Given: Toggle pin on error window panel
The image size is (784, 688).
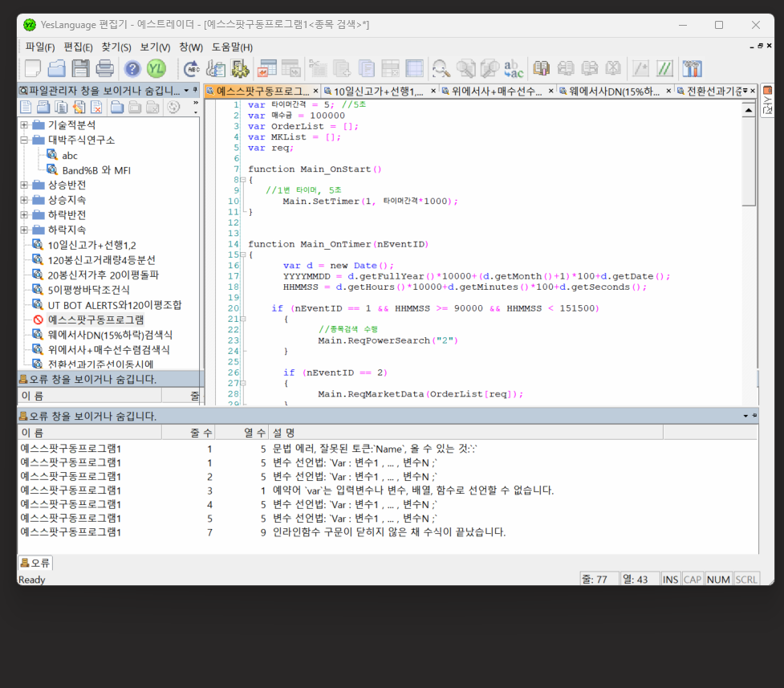Looking at the screenshot, I should click(754, 416).
